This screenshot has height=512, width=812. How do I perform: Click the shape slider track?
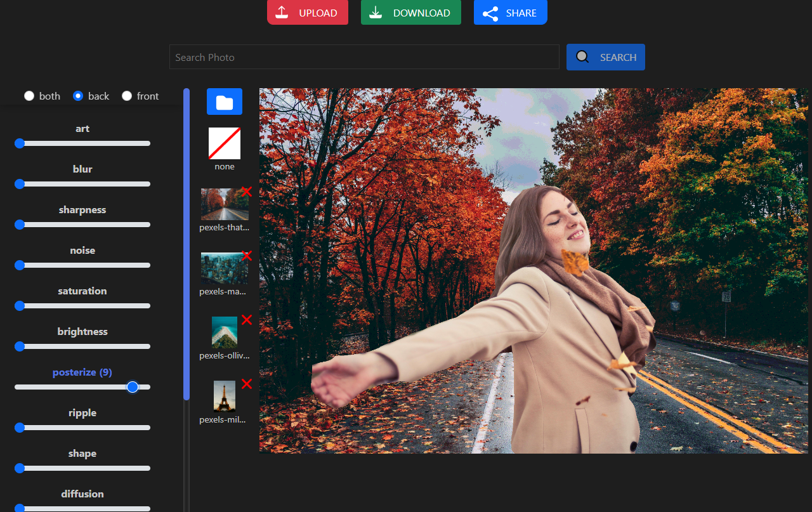tap(82, 468)
